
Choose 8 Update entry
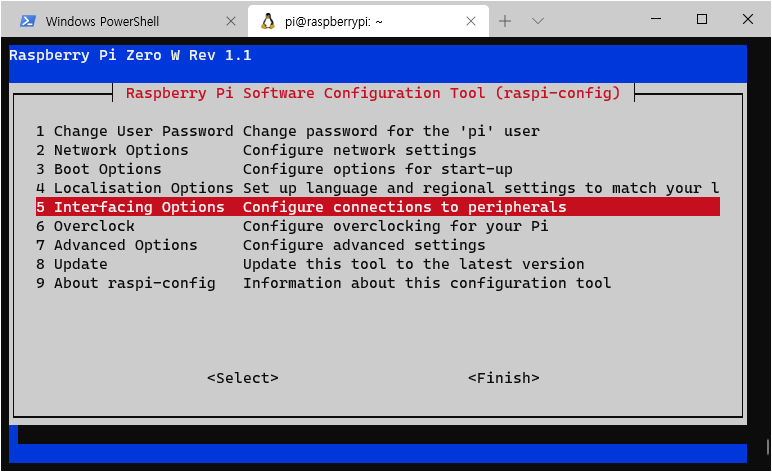point(378,264)
